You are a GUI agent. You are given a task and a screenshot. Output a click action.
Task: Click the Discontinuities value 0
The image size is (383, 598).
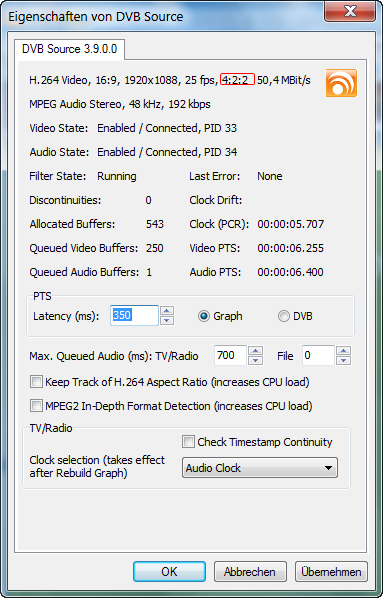(x=148, y=200)
